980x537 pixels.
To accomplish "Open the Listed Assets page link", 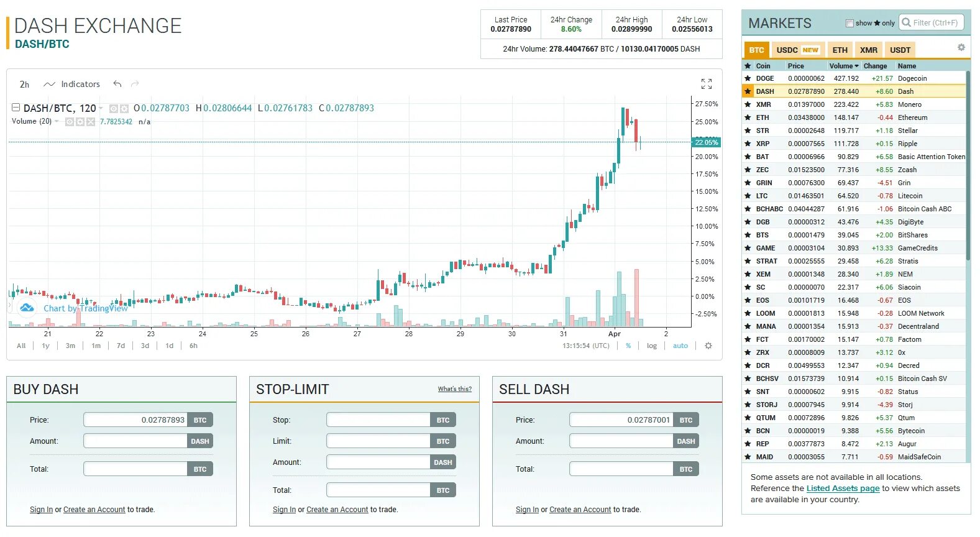I will coord(843,489).
